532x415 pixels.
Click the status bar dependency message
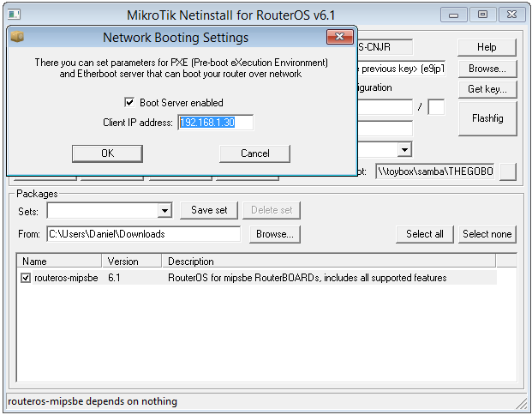tap(93, 401)
